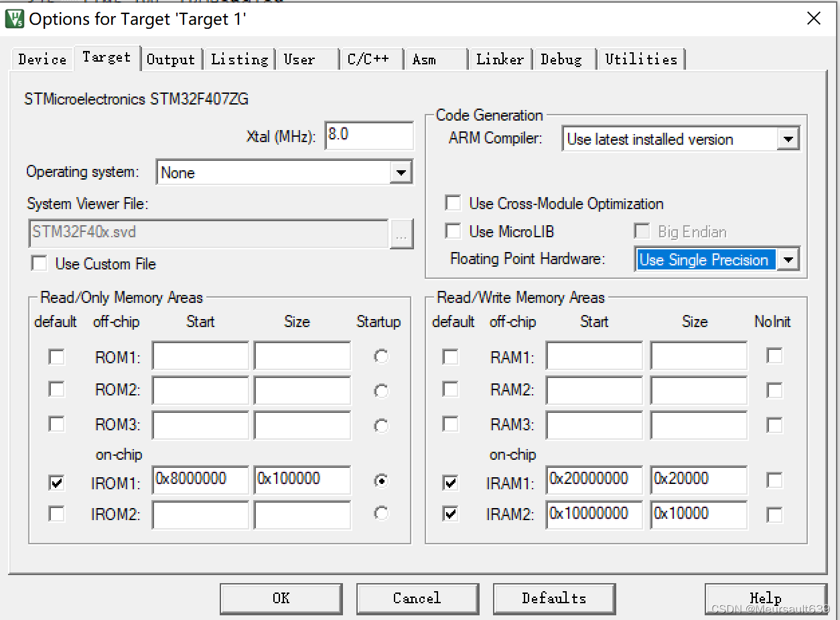Enable NoInit for IRAM2
The width and height of the screenshot is (840, 620).
pyautogui.click(x=774, y=514)
